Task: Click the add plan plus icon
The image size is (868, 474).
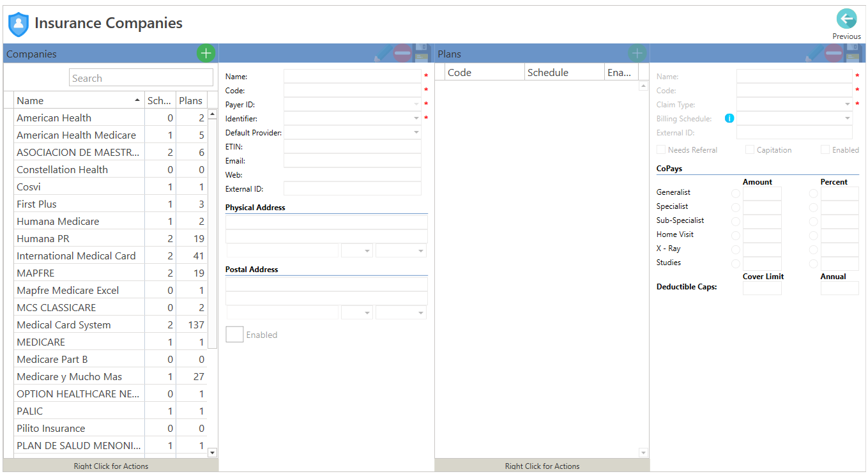Action: (x=637, y=53)
